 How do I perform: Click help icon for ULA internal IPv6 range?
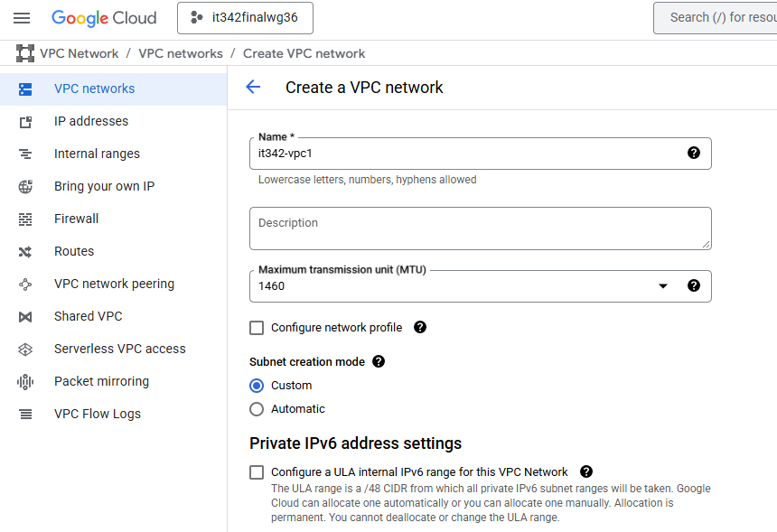click(586, 471)
